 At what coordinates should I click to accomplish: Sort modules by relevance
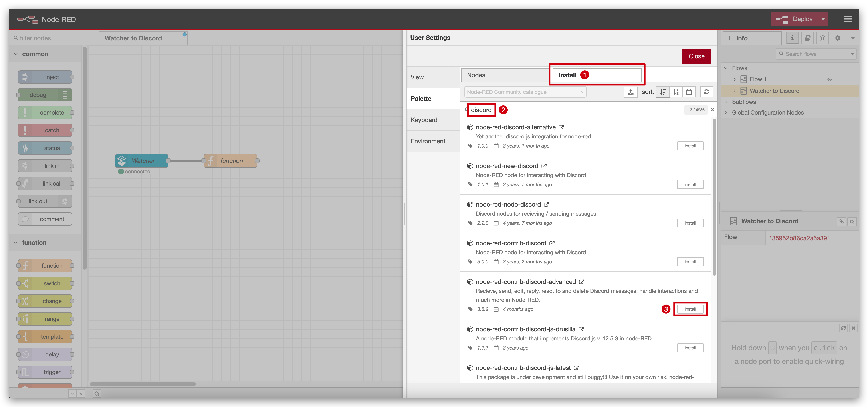663,92
